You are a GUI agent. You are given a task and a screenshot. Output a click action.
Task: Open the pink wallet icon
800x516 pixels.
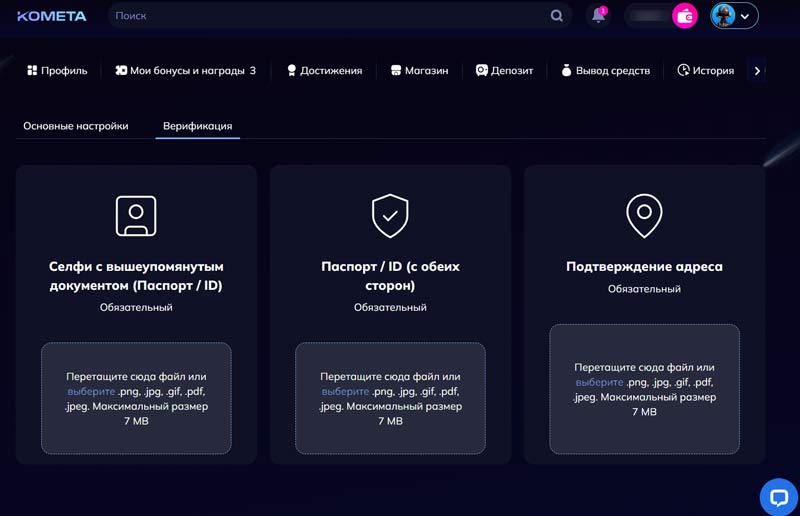pos(685,16)
